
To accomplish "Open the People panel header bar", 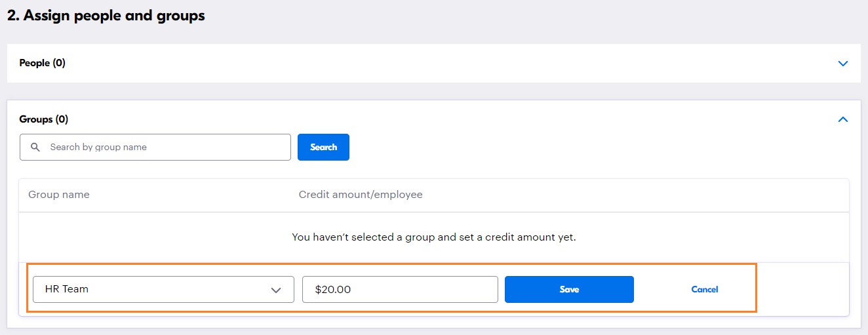I will (x=433, y=64).
